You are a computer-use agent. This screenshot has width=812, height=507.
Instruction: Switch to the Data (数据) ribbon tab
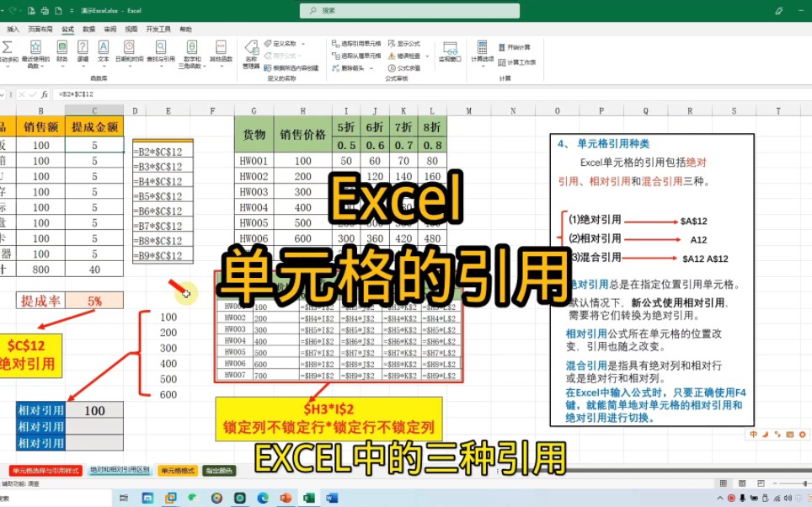89,28
